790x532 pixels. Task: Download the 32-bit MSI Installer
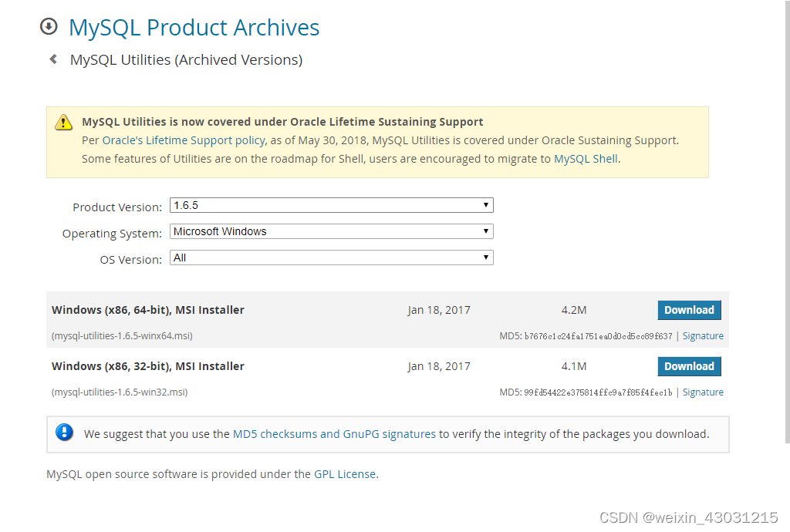coord(689,366)
